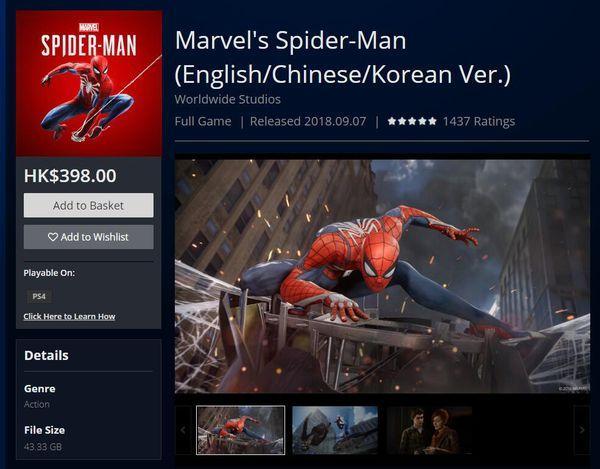This screenshot has width=600, height=469.
Task: Click the Full Game label
Action: coord(203,121)
